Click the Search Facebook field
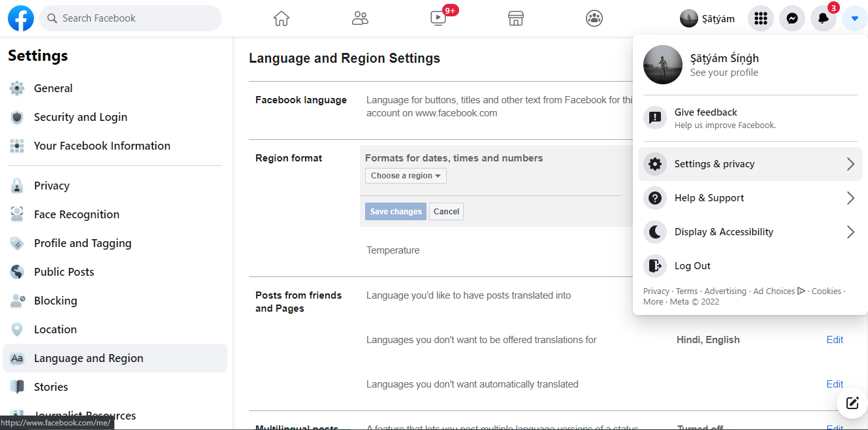Viewport: 868px width, 430px height. (x=131, y=18)
